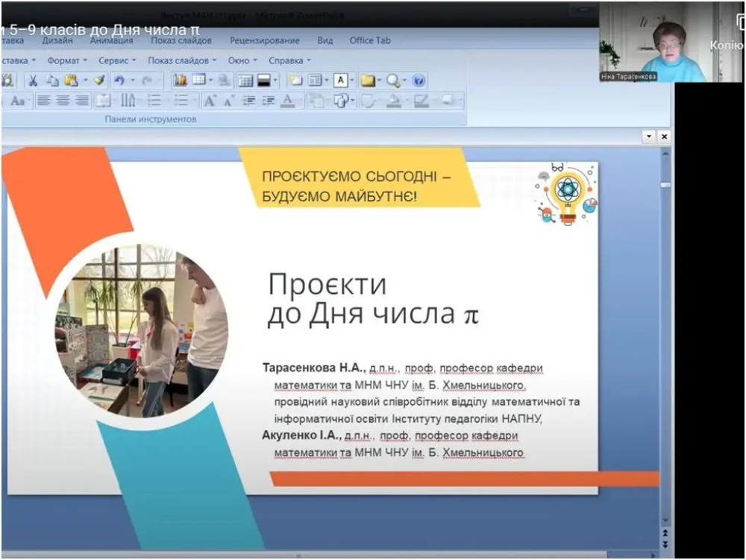Click the pane close X button
Viewport: 746px width, 560px height.
[x=664, y=136]
